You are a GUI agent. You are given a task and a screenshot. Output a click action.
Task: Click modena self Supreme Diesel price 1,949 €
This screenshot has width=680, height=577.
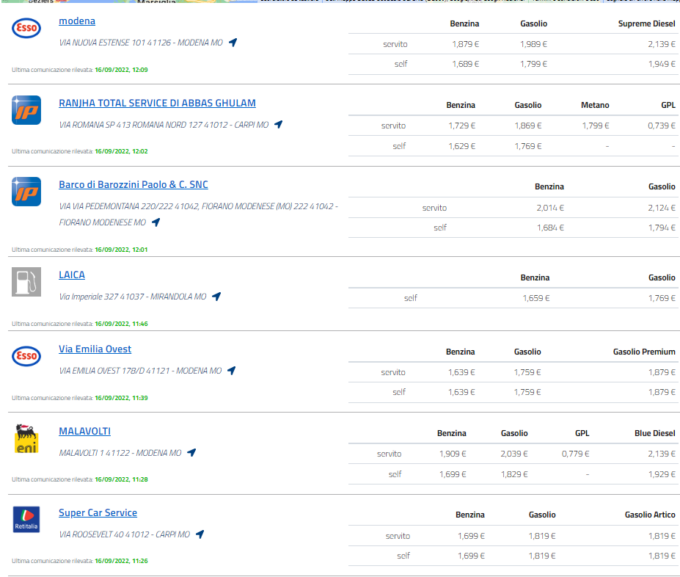(662, 64)
